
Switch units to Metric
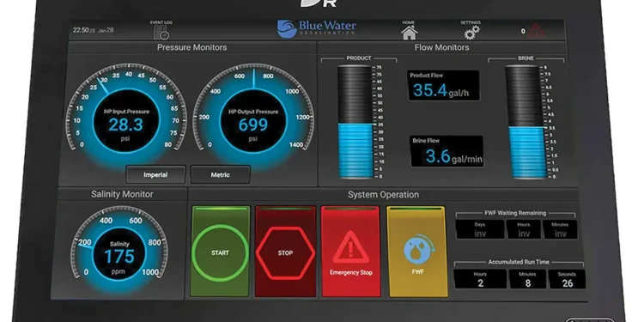point(220,174)
